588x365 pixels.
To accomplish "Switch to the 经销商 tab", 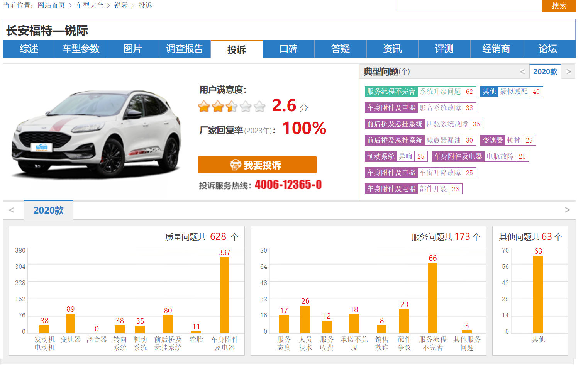I will 496,49.
